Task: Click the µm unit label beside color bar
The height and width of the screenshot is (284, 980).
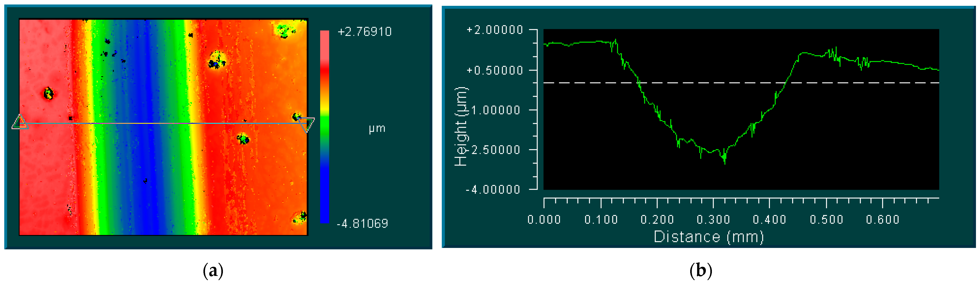Action: coord(377,129)
